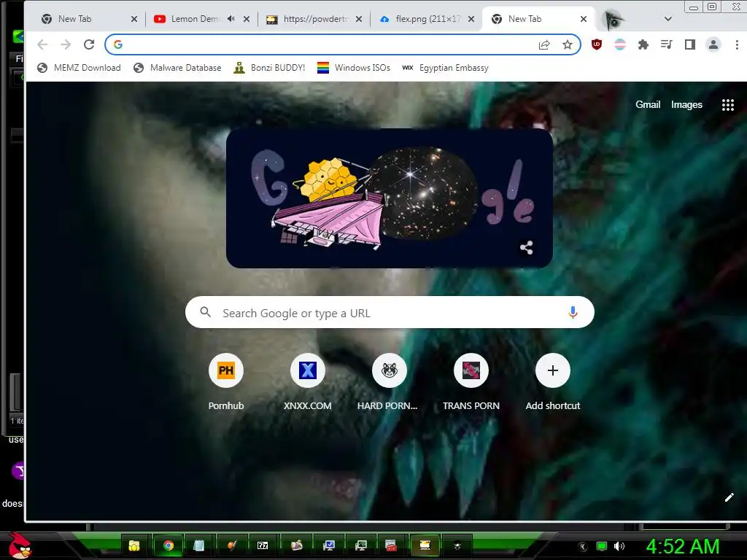Open the profile avatar menu
The image size is (747, 560).
click(713, 44)
